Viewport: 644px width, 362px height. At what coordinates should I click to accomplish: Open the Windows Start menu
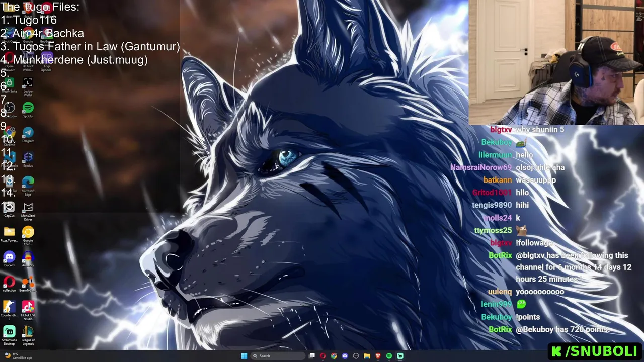[244, 356]
